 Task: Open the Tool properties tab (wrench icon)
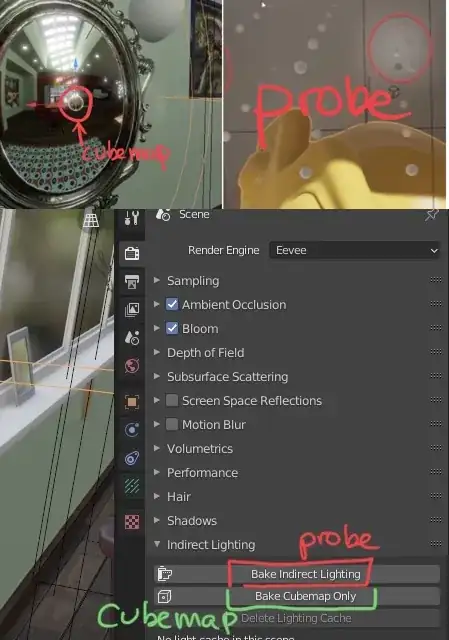pos(131,218)
